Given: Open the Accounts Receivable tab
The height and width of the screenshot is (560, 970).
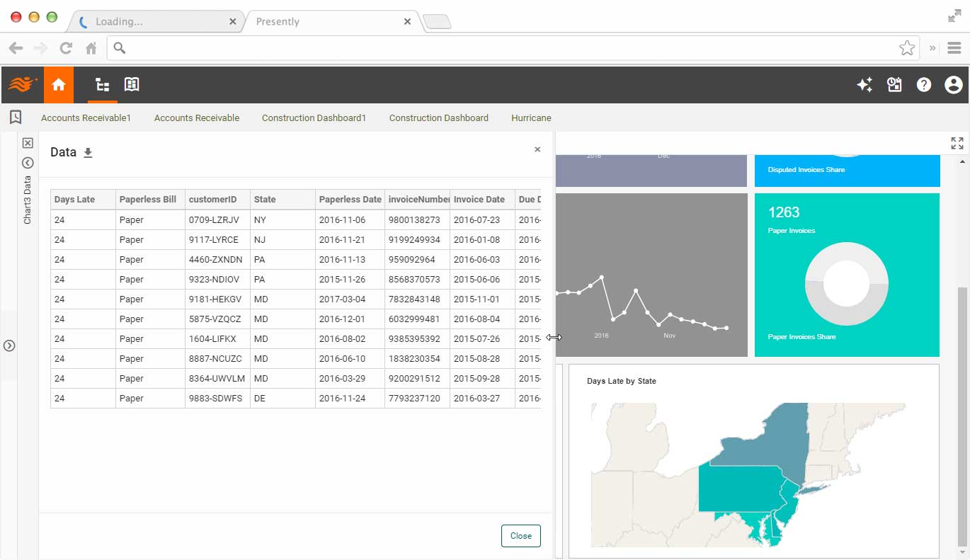Looking at the screenshot, I should (x=197, y=118).
